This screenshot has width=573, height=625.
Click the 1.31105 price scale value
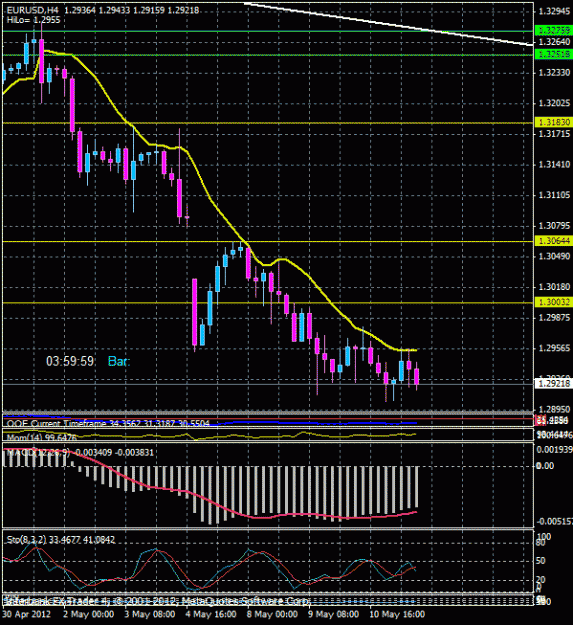click(x=554, y=195)
